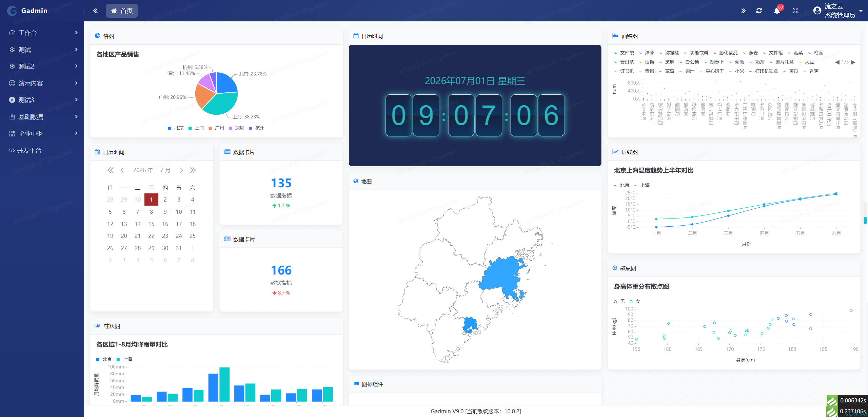Viewport: 868px width, 417px height.
Task: Open notifications bell with 63 badge
Action: (x=777, y=11)
